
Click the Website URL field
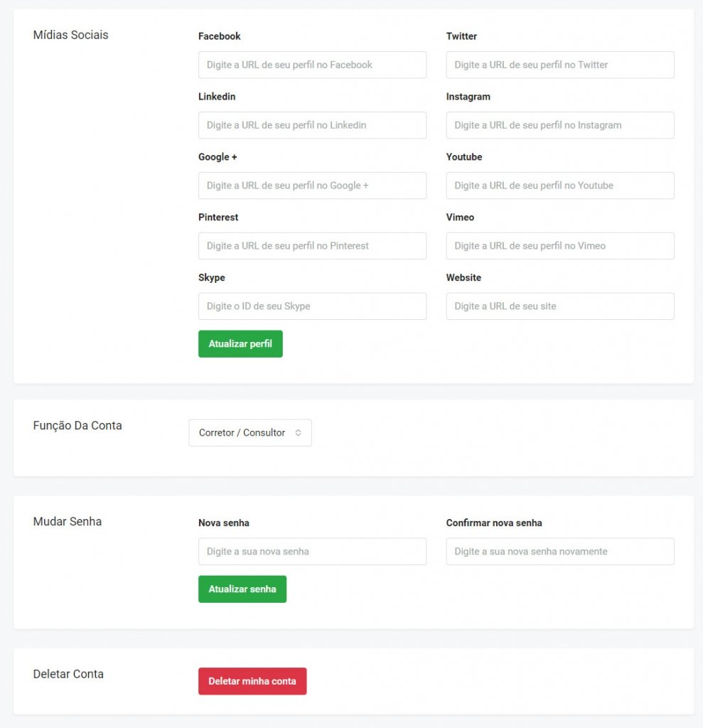click(x=559, y=306)
